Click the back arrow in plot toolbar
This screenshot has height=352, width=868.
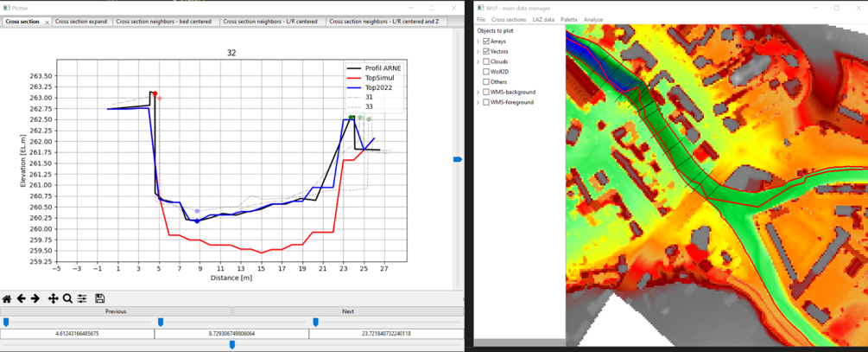coord(22,298)
